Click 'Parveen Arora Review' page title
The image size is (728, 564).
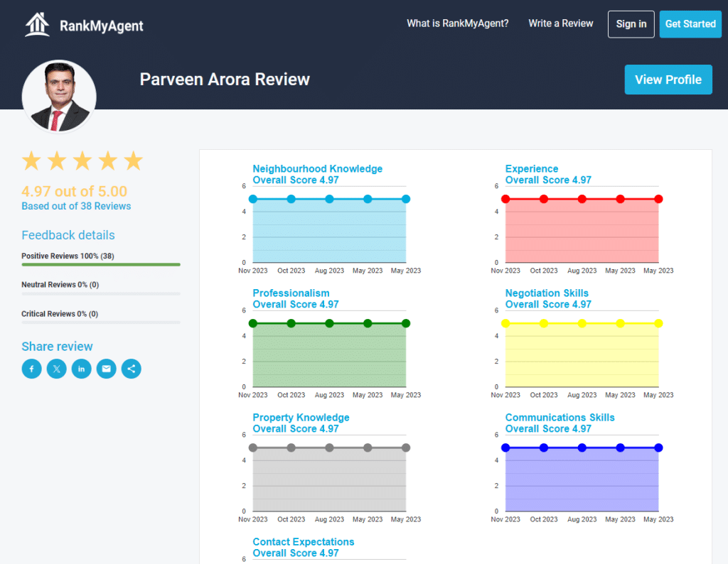(225, 80)
